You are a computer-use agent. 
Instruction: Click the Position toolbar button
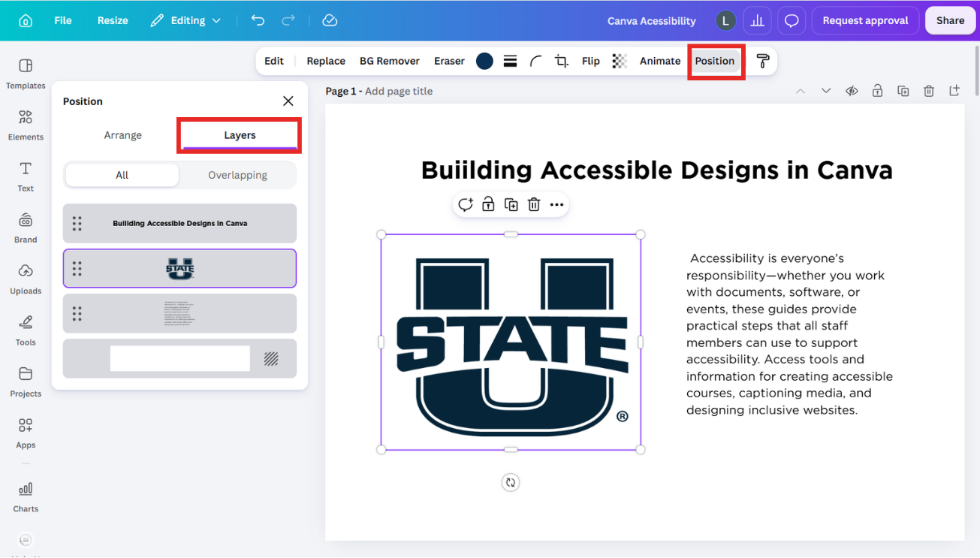pos(715,62)
